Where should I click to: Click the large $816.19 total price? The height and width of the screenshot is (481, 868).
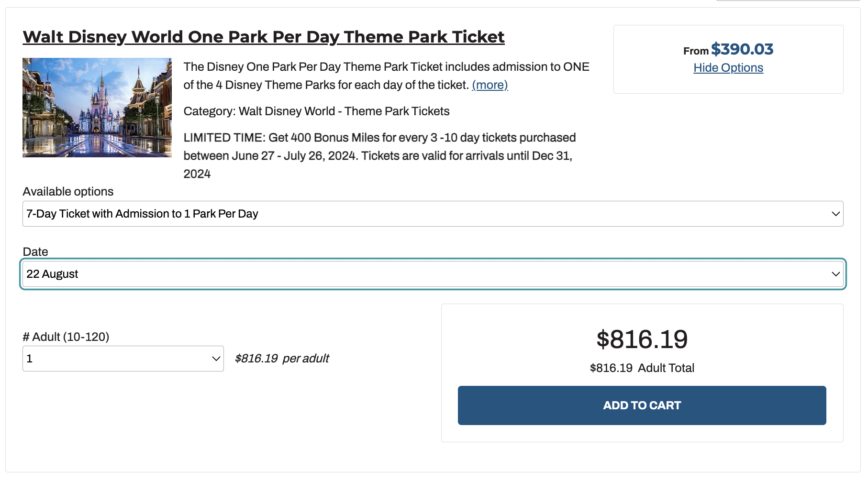coord(642,339)
